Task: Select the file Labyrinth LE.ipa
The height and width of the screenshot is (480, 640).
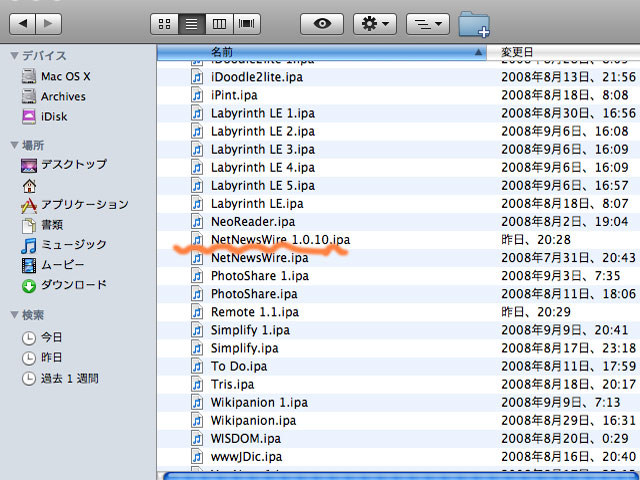Action: tap(257, 204)
